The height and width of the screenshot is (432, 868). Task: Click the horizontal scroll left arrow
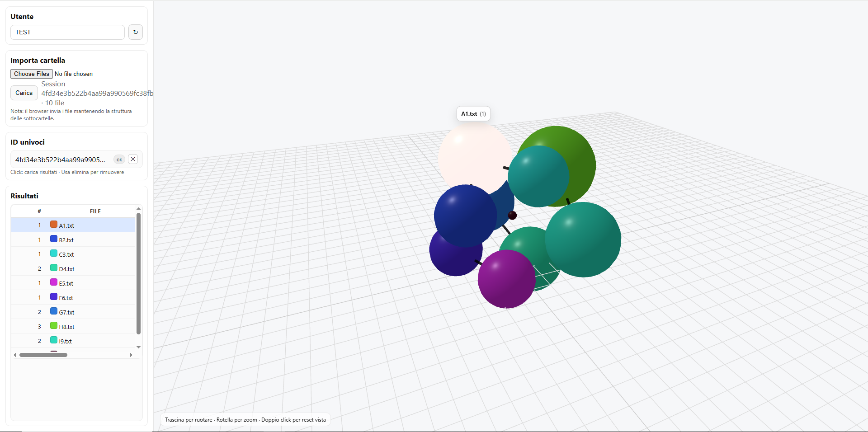click(15, 355)
